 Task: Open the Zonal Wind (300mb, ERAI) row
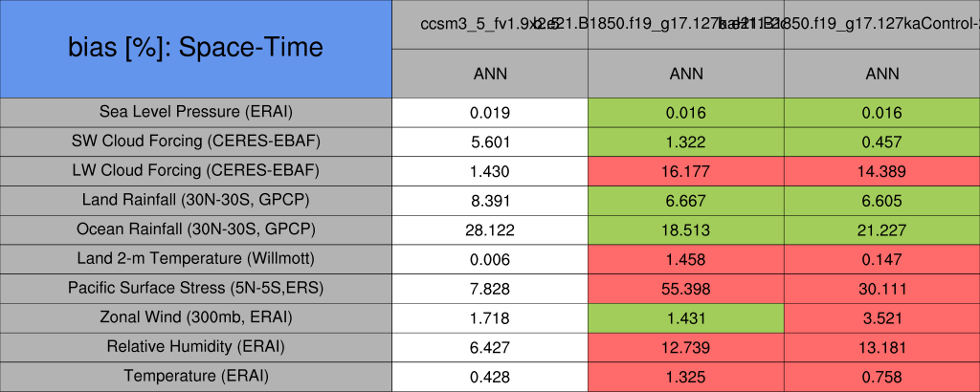(x=196, y=317)
